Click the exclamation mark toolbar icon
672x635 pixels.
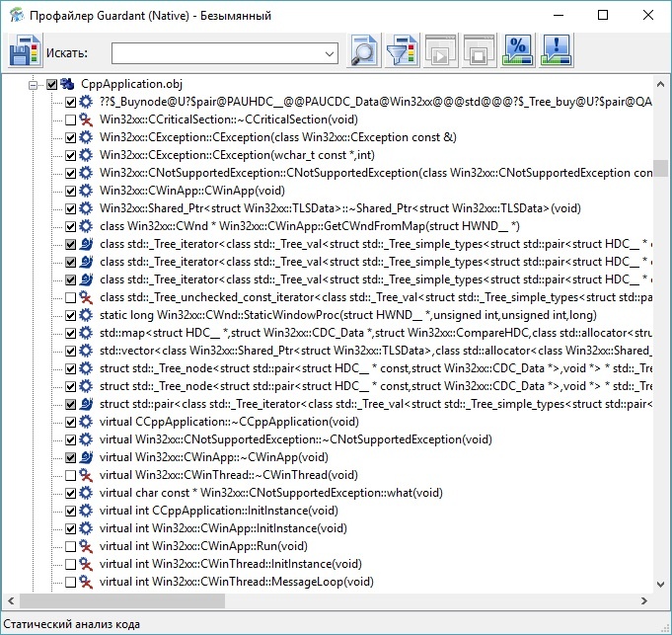coord(557,51)
